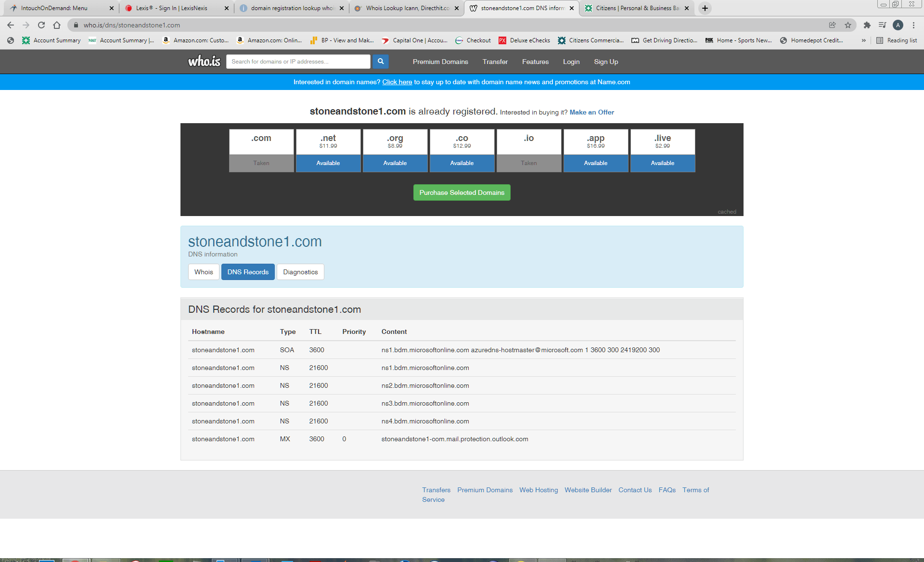Click Sign Up in top navigation
The height and width of the screenshot is (562, 924).
pos(606,62)
